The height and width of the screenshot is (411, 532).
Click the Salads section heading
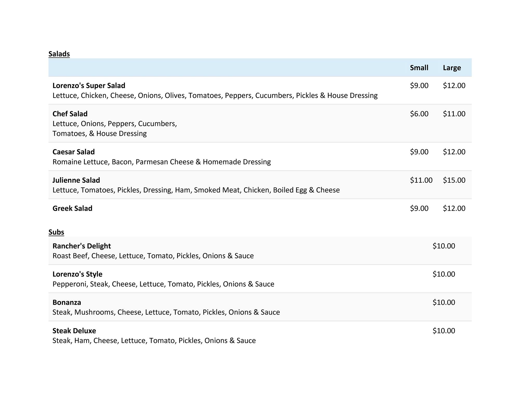[59, 54]
